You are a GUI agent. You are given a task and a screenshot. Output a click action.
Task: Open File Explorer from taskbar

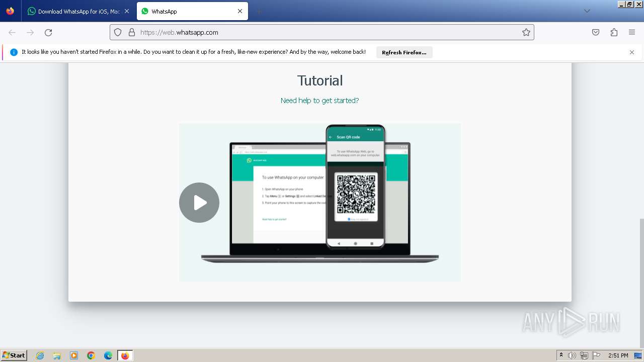point(57,355)
